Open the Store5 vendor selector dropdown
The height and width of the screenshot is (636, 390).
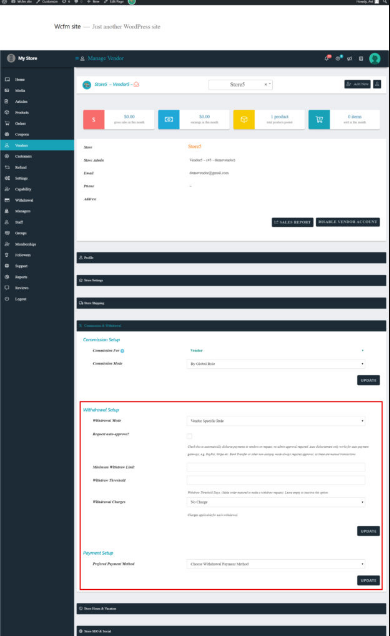(x=240, y=84)
